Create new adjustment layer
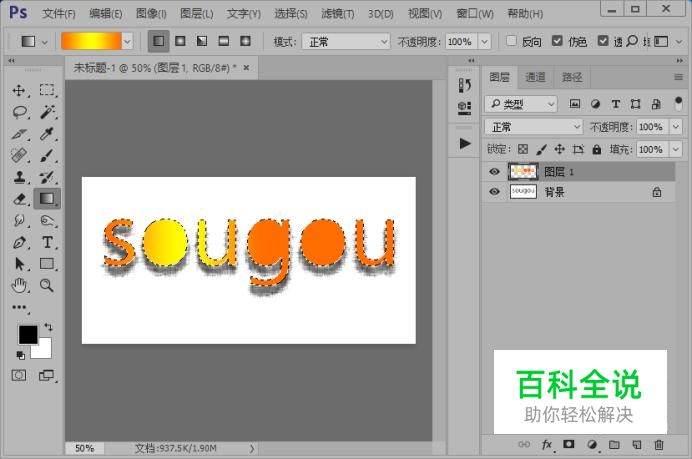 592,444
